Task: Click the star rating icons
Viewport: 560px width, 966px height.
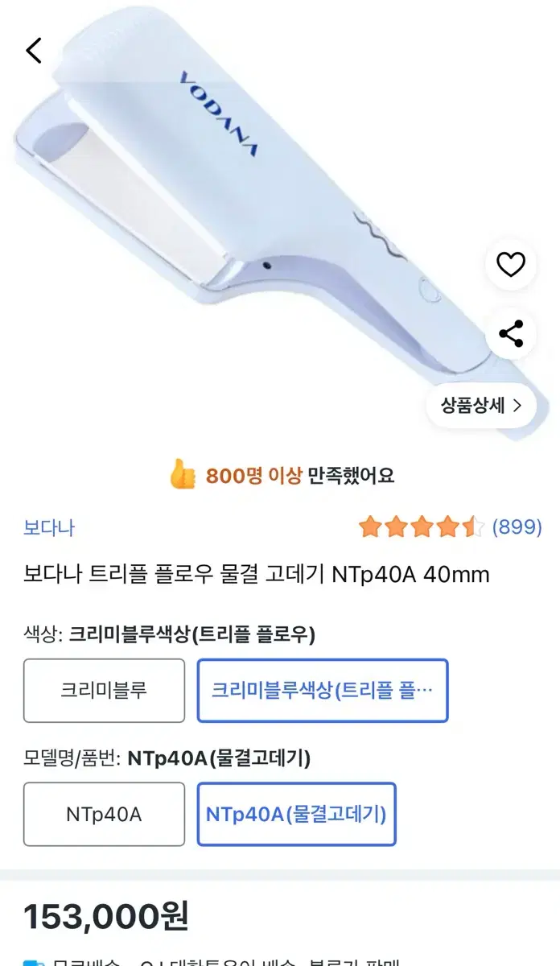Action: pos(422,527)
